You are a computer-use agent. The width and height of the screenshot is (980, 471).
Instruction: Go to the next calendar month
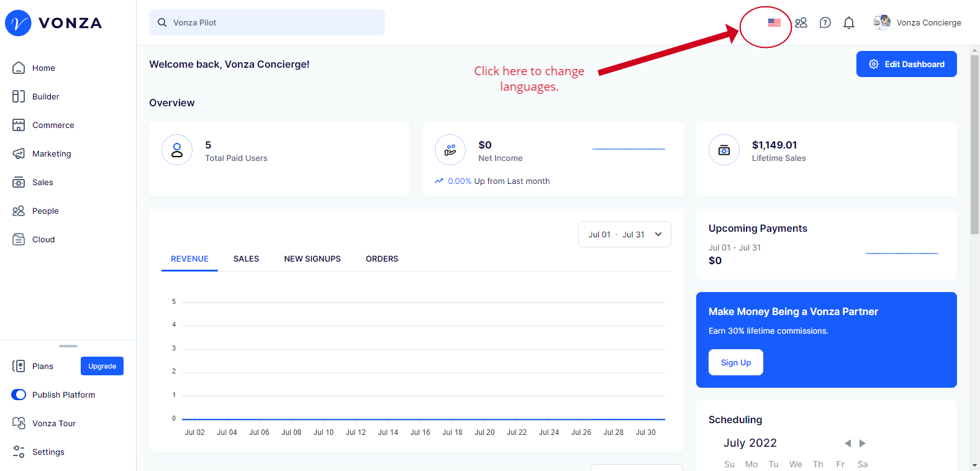[x=863, y=443]
